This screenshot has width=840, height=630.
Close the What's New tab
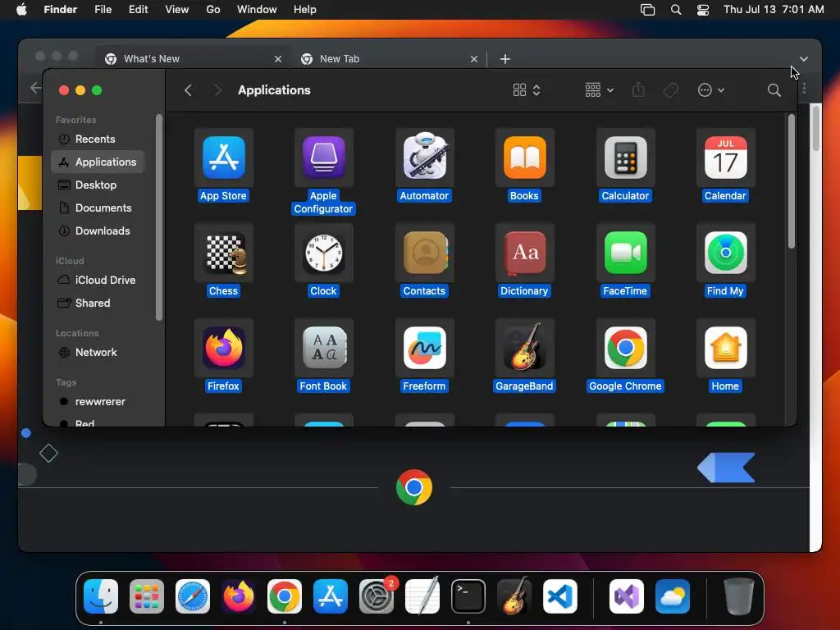click(x=278, y=59)
